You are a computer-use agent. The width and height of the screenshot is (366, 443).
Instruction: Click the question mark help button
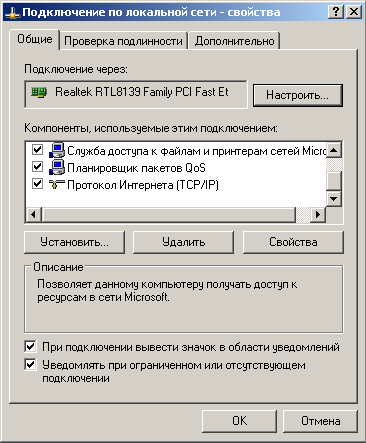pyautogui.click(x=336, y=12)
